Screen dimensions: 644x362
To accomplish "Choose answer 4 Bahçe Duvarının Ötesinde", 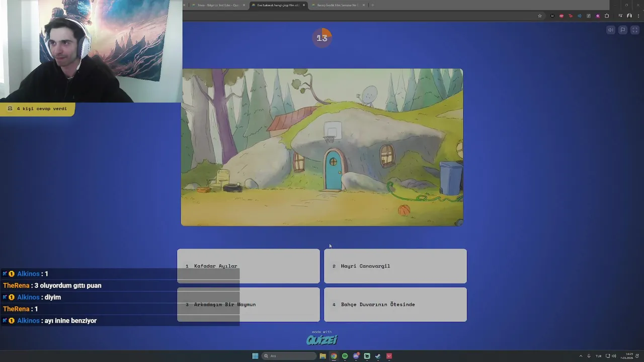I will coord(395,304).
